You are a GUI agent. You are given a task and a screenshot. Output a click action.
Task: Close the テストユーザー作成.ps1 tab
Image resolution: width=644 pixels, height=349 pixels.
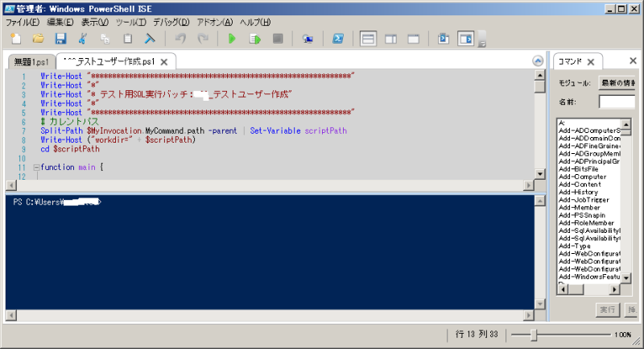pos(164,62)
